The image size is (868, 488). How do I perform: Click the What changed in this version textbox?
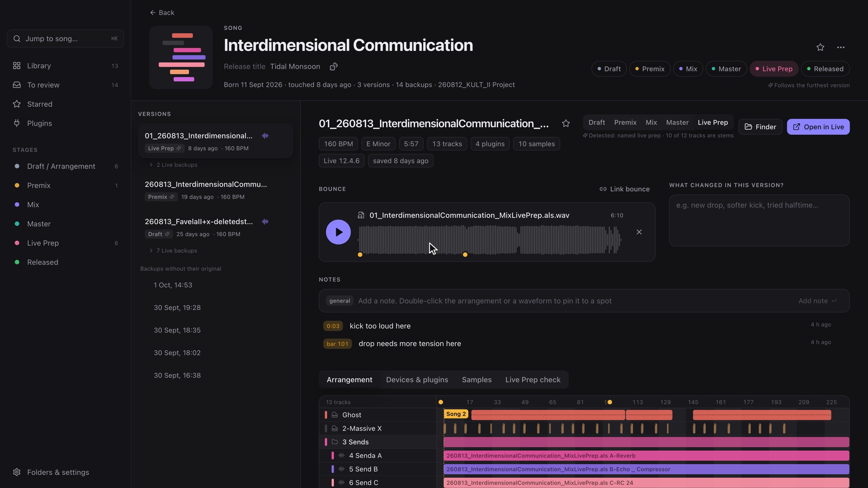pyautogui.click(x=759, y=221)
